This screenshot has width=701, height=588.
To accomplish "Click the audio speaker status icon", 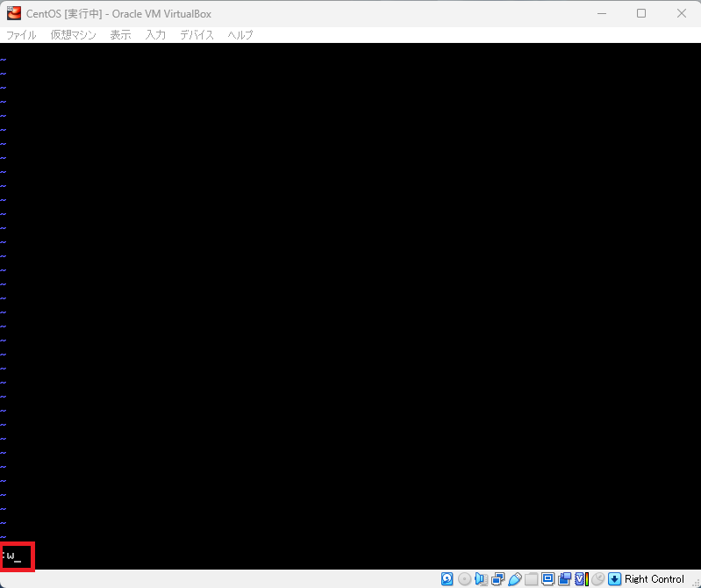I will [x=481, y=579].
